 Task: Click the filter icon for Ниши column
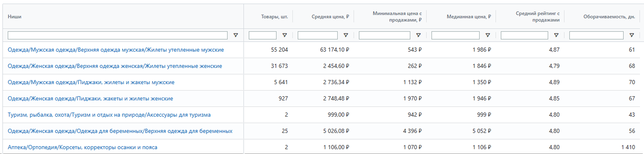click(x=236, y=35)
